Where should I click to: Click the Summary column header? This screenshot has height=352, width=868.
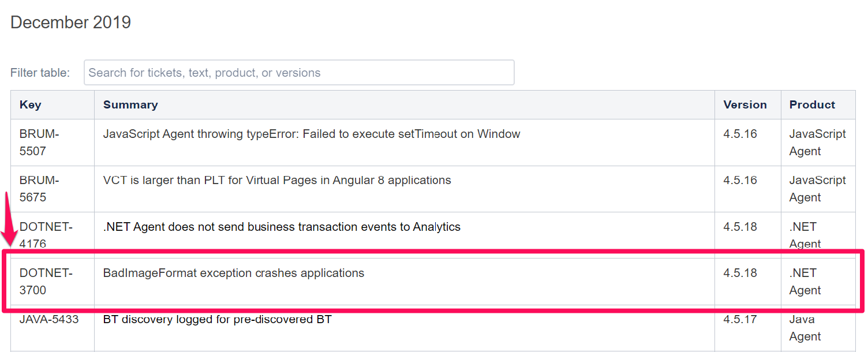point(130,104)
